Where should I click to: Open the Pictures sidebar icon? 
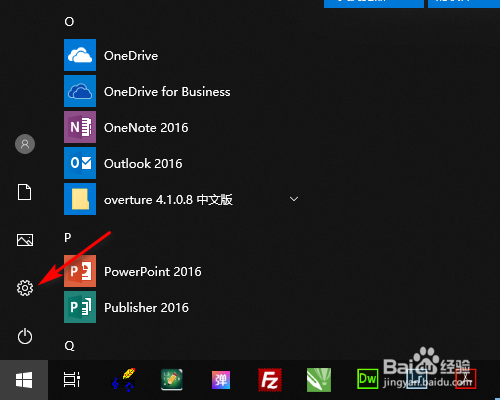25,240
